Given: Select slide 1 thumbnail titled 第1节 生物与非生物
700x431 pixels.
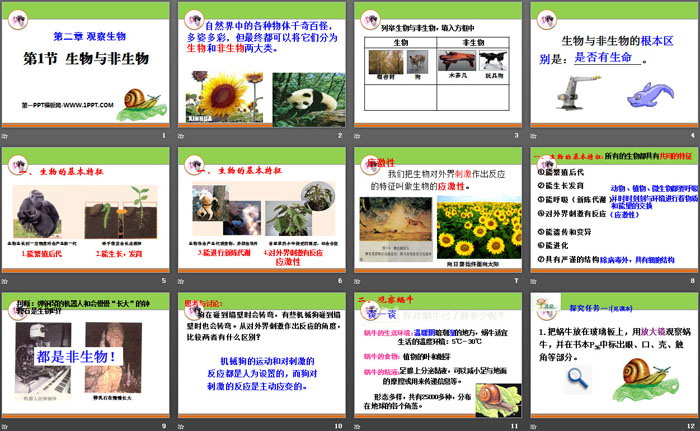Looking at the screenshot, I should tap(86, 64).
